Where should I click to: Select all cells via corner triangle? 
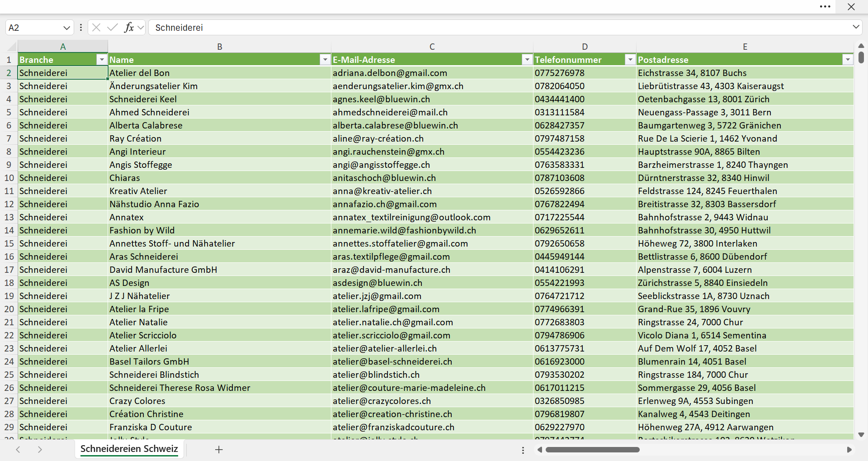tap(12, 47)
